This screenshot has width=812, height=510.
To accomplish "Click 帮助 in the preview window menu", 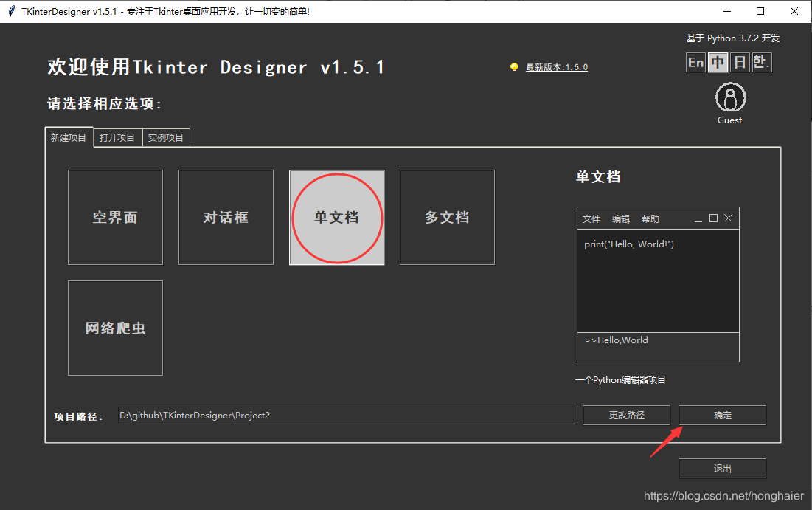I will (x=650, y=218).
